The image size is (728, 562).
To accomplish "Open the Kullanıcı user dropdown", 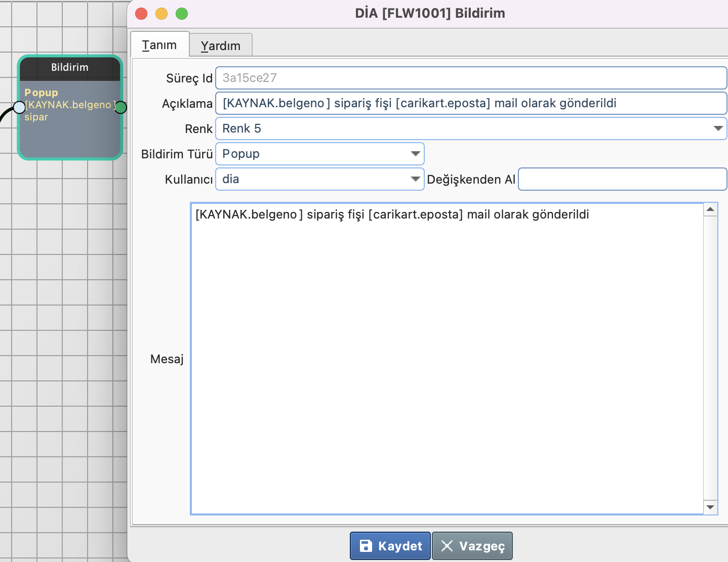I will coord(415,179).
